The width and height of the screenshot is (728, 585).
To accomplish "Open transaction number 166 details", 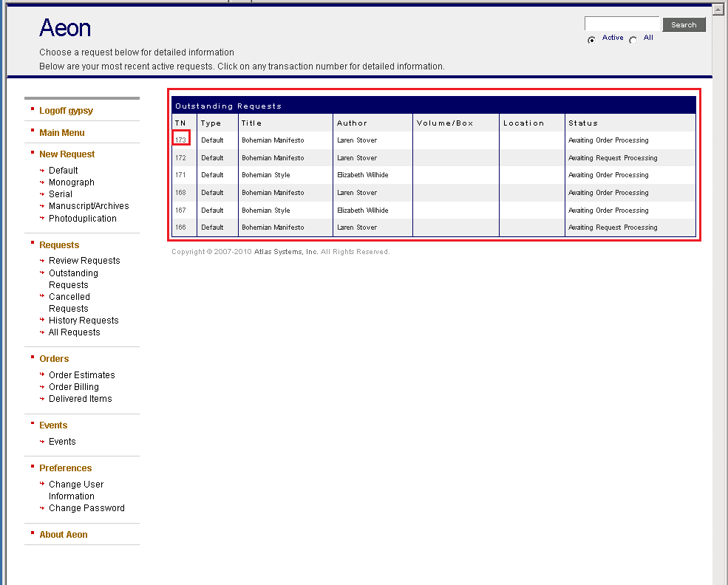I will coord(180,227).
